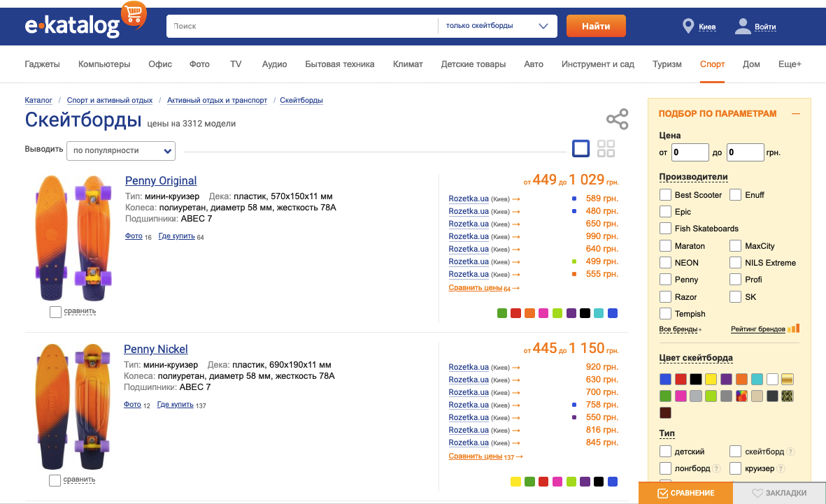Enable the Fish Skateboards filter checkbox
Image resolution: width=826 pixels, height=504 pixels.
[x=665, y=229]
